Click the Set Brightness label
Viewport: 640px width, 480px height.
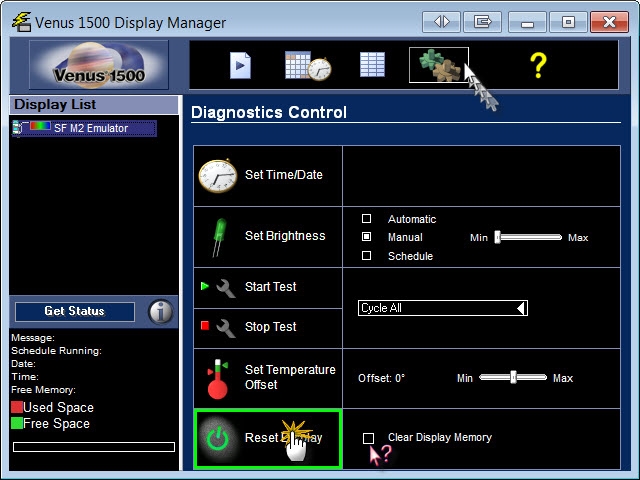(285, 236)
